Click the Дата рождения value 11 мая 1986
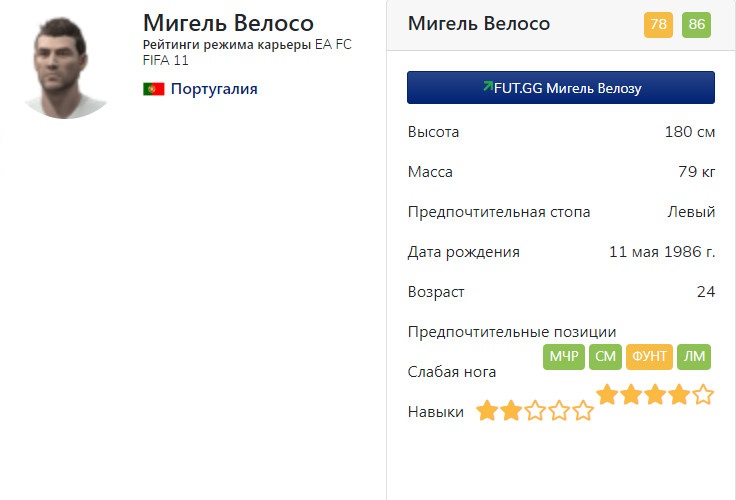Image resolution: width=736 pixels, height=500 pixels. (662, 252)
